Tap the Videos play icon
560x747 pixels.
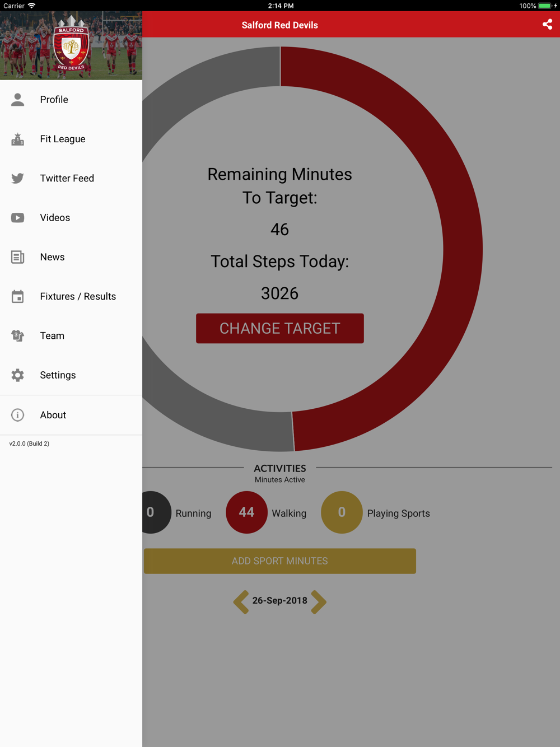(x=17, y=218)
